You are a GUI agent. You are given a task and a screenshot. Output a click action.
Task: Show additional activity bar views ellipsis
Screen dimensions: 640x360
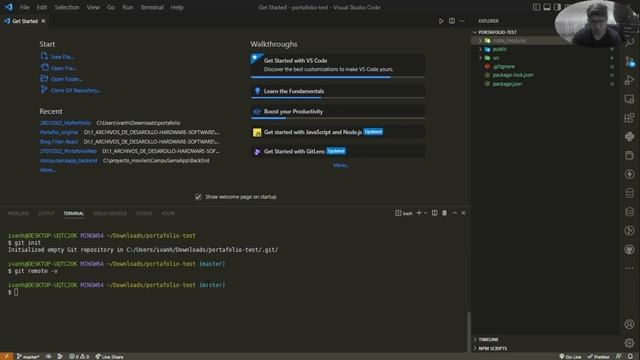(629, 268)
